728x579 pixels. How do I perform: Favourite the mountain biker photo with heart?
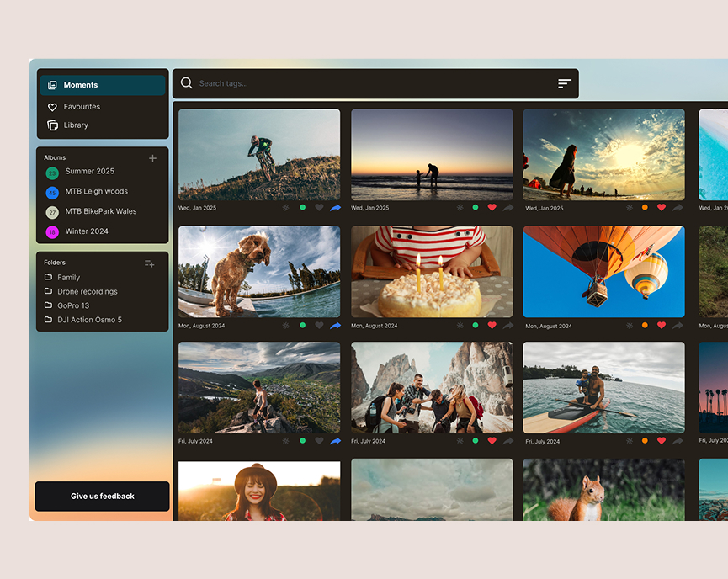tap(319, 208)
